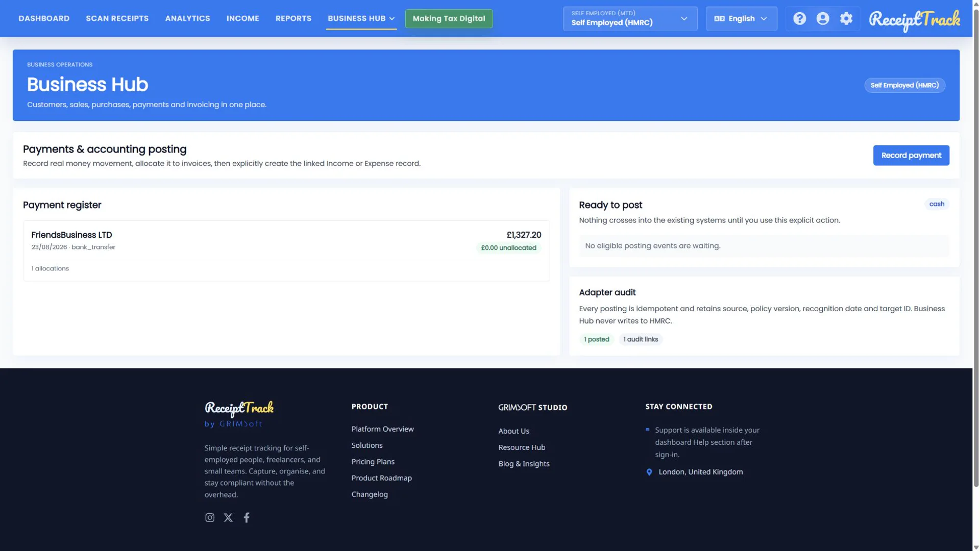This screenshot has width=980, height=551.
Task: Open the Changelog link
Action: [x=370, y=494]
